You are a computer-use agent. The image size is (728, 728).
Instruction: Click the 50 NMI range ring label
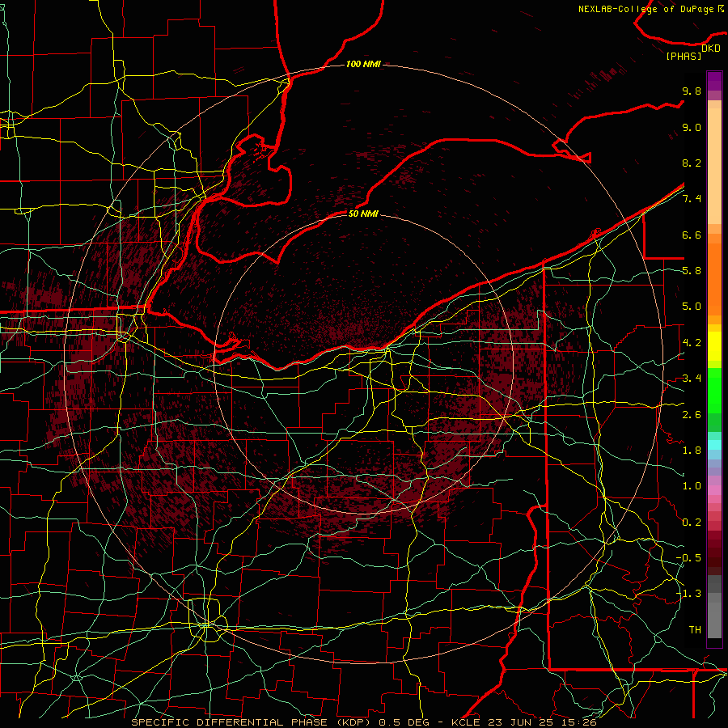363,214
